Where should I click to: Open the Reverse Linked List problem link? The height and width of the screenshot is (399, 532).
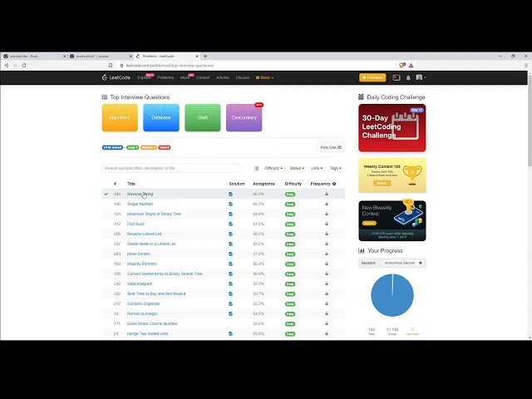144,234
